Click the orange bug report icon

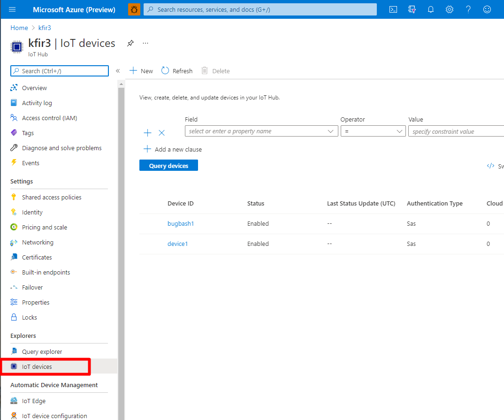pyautogui.click(x=134, y=9)
